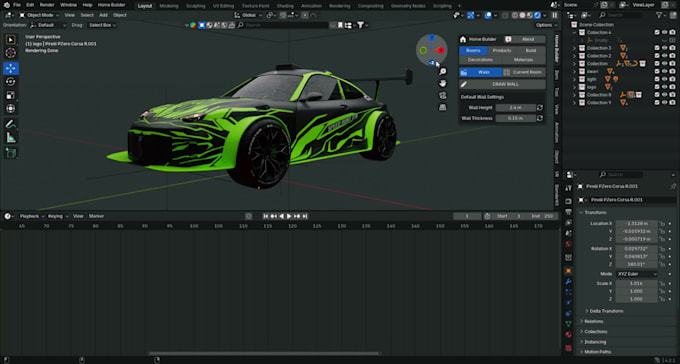Pick the Scale tool in toolbar

coord(10,95)
